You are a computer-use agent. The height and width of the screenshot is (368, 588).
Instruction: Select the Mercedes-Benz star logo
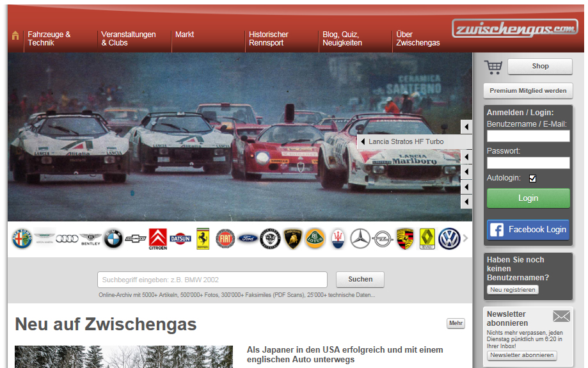pyautogui.click(x=360, y=239)
